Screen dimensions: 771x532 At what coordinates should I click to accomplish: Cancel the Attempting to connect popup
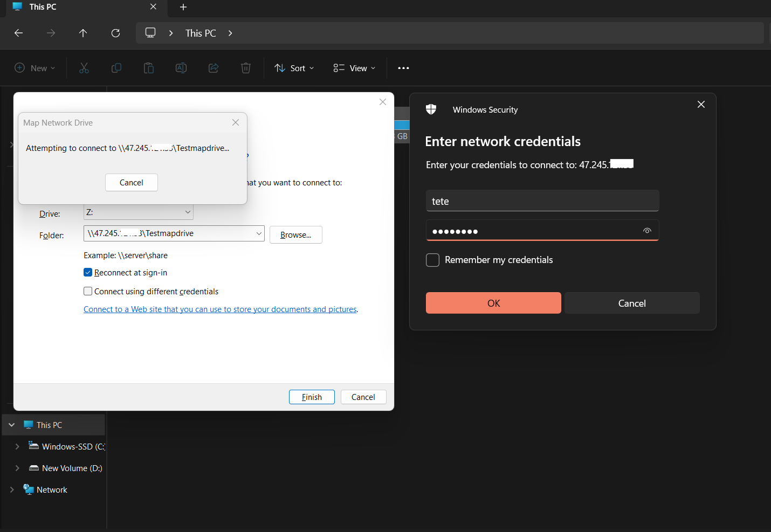pos(132,182)
